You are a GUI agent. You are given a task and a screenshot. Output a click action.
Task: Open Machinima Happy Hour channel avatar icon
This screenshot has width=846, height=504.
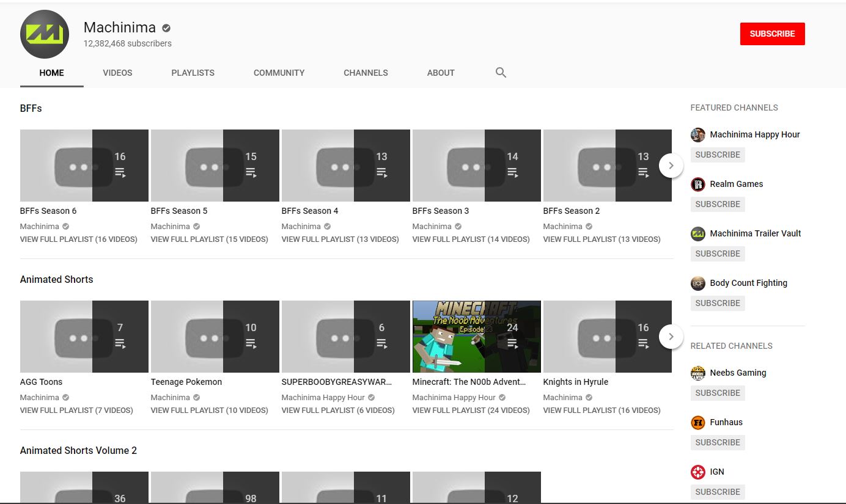(x=697, y=135)
